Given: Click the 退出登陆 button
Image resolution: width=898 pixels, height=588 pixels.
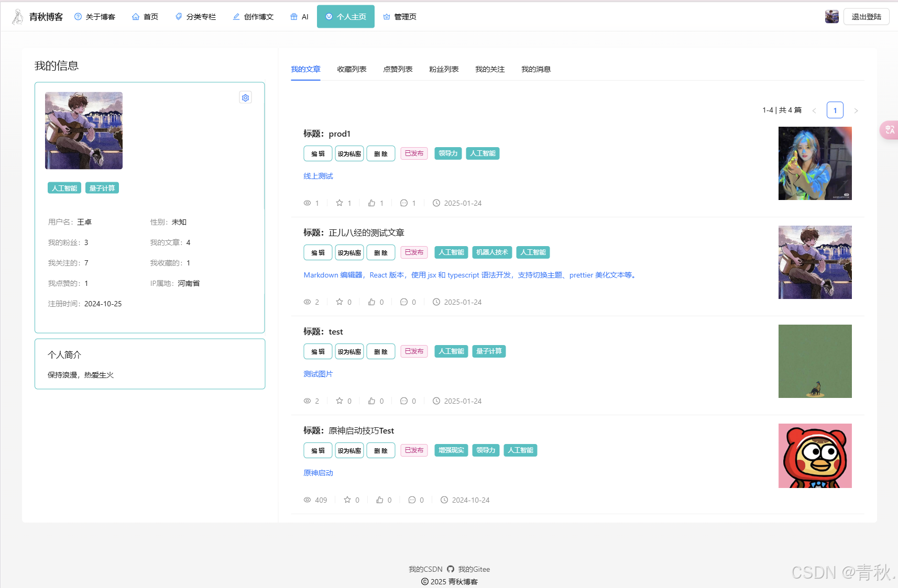Looking at the screenshot, I should (866, 17).
